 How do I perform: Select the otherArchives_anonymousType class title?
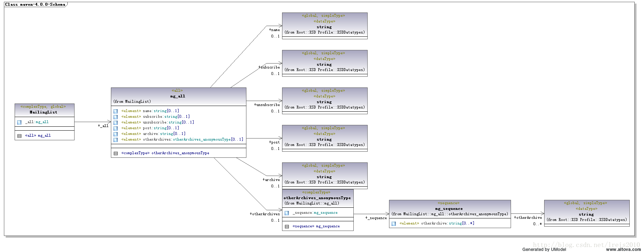coord(317,198)
